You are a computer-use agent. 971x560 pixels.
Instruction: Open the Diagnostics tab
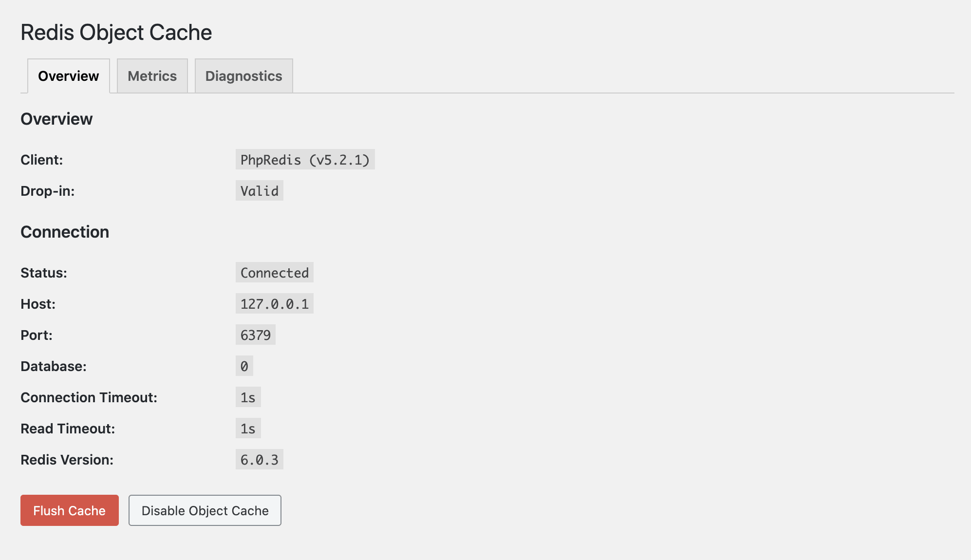point(243,75)
